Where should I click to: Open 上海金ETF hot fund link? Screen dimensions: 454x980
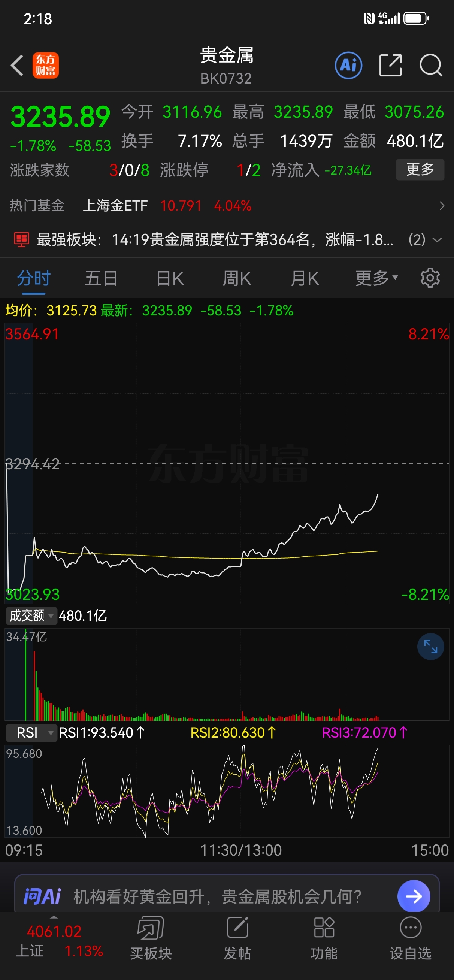(x=115, y=206)
